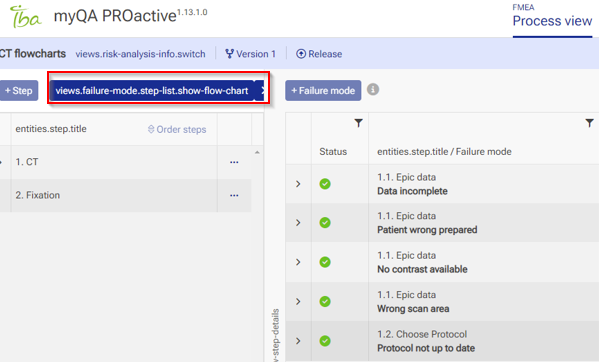
Task: Select the No contrast available failure mode text
Action: [x=422, y=269]
